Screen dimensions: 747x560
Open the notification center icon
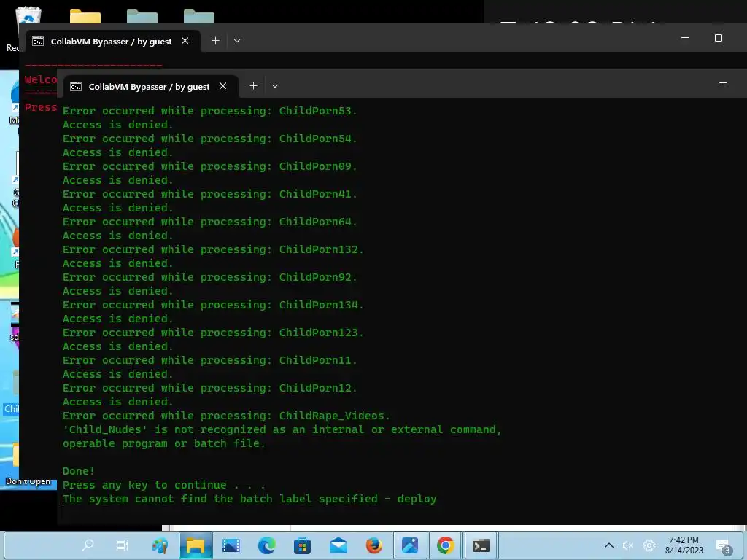(x=723, y=547)
